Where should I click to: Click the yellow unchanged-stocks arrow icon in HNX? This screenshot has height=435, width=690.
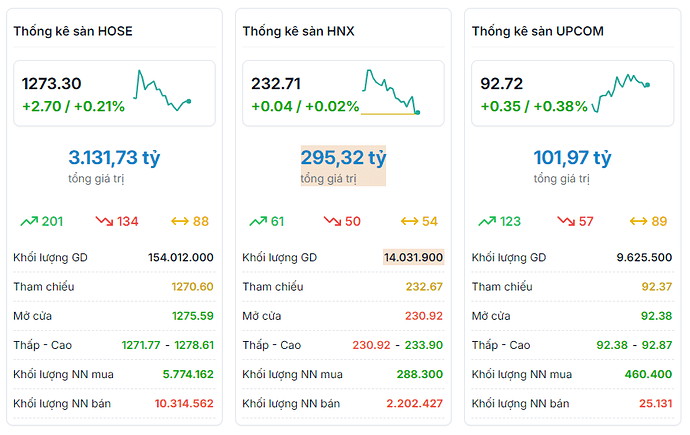click(x=409, y=221)
